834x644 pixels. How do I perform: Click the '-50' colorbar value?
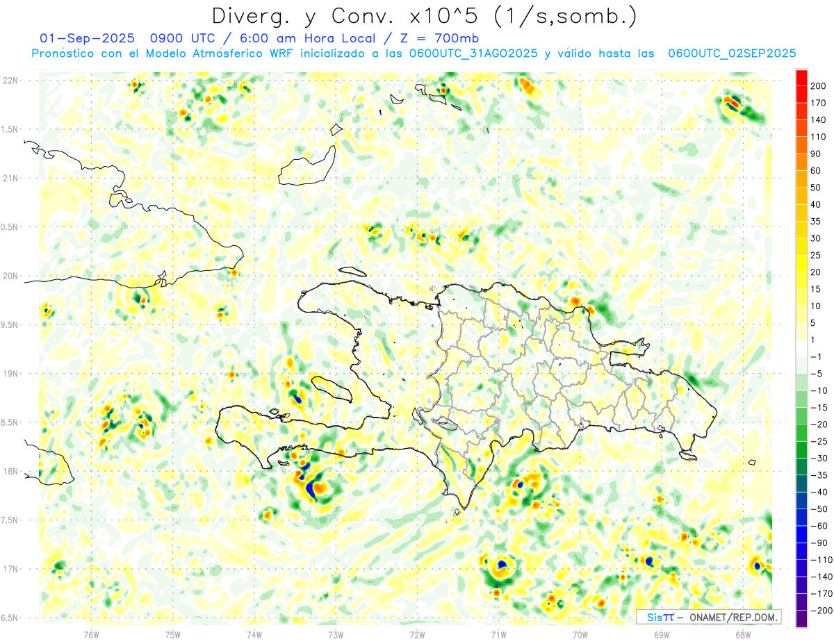(820, 509)
